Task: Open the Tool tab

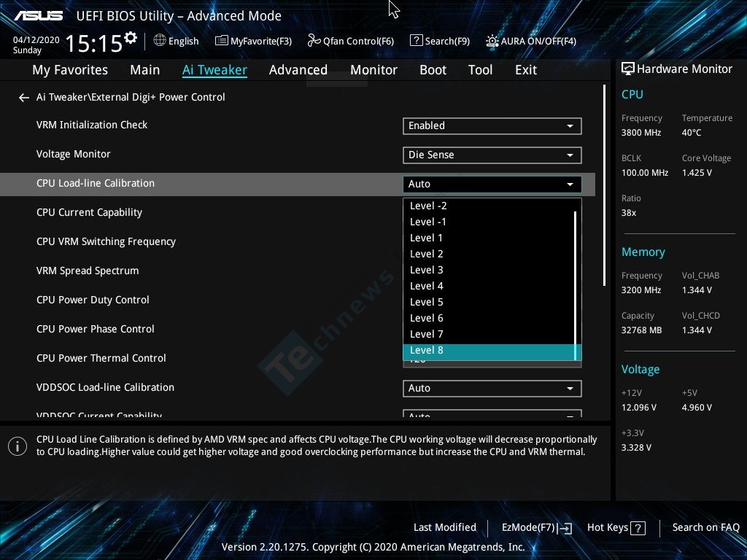Action: pyautogui.click(x=480, y=70)
